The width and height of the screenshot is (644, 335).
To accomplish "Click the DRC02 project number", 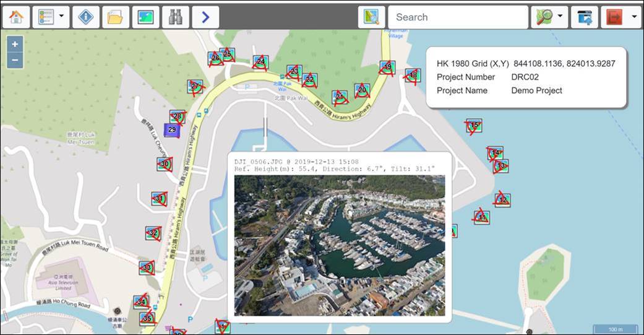I will [x=525, y=77].
